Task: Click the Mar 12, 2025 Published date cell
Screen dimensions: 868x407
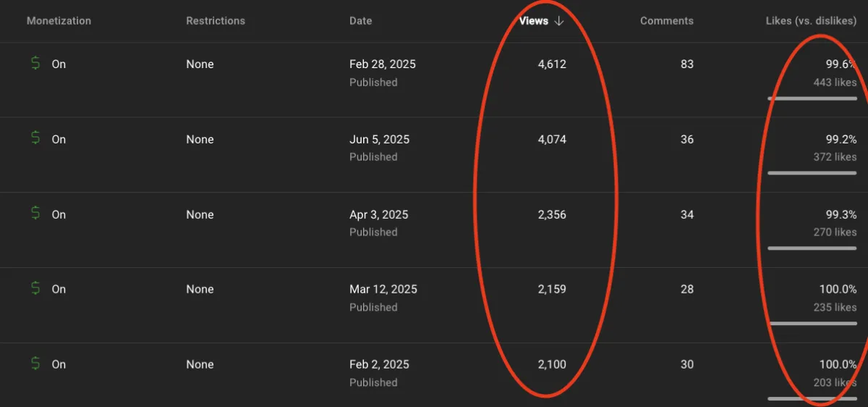Action: (383, 298)
